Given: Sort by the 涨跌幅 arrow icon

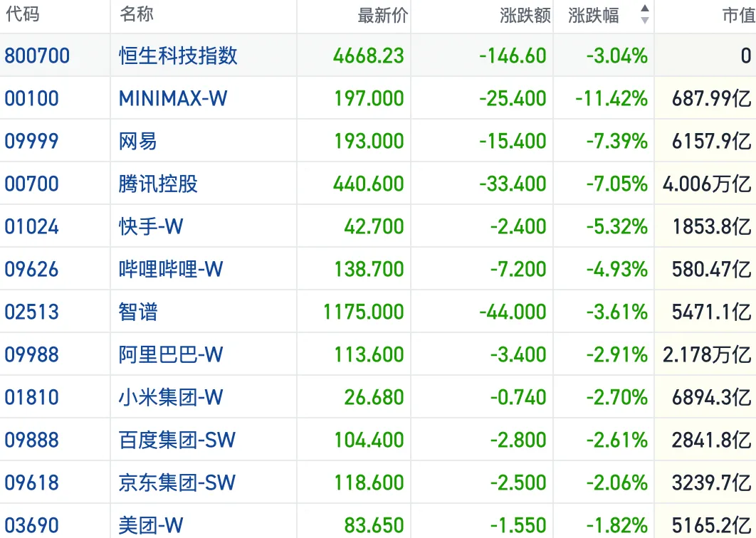Looking at the screenshot, I should tap(644, 14).
